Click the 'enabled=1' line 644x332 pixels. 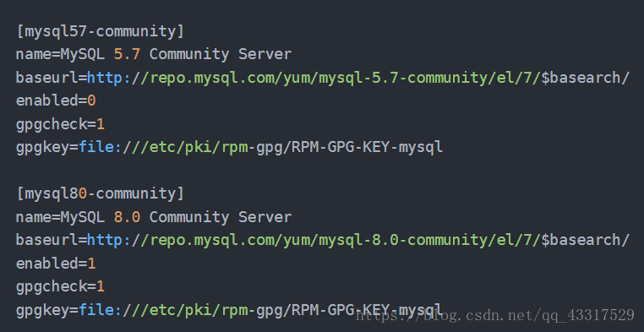click(x=56, y=264)
